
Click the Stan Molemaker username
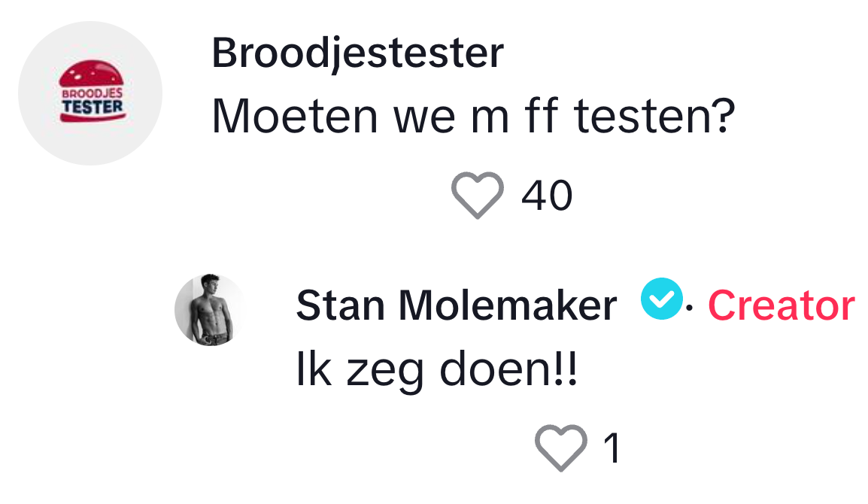click(x=456, y=306)
